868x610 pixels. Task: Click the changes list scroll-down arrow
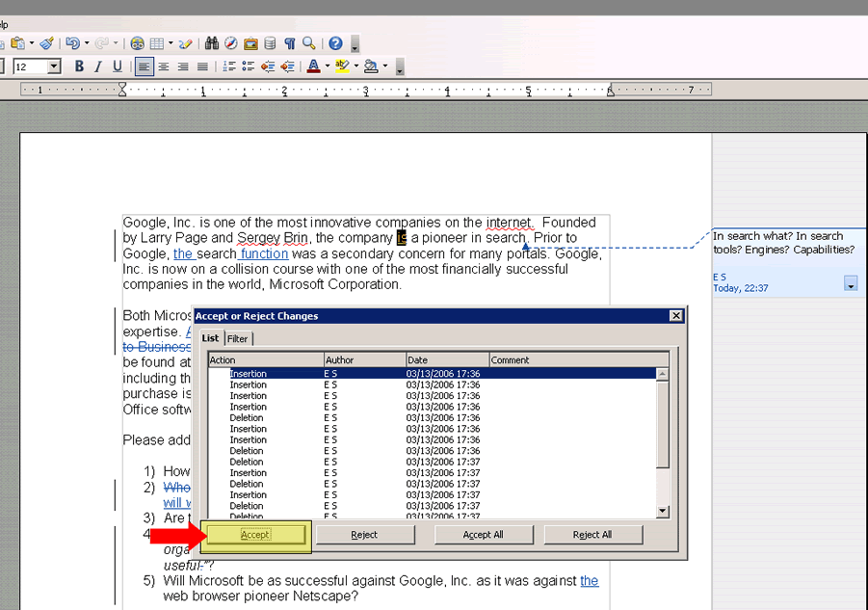pyautogui.click(x=663, y=512)
